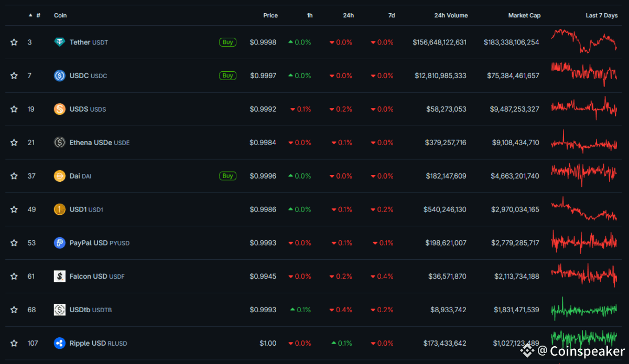
Task: Click the PayPal USD logo icon
Action: tap(60, 243)
